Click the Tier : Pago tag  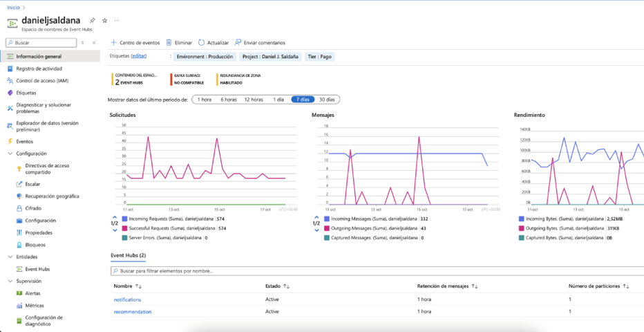point(320,57)
